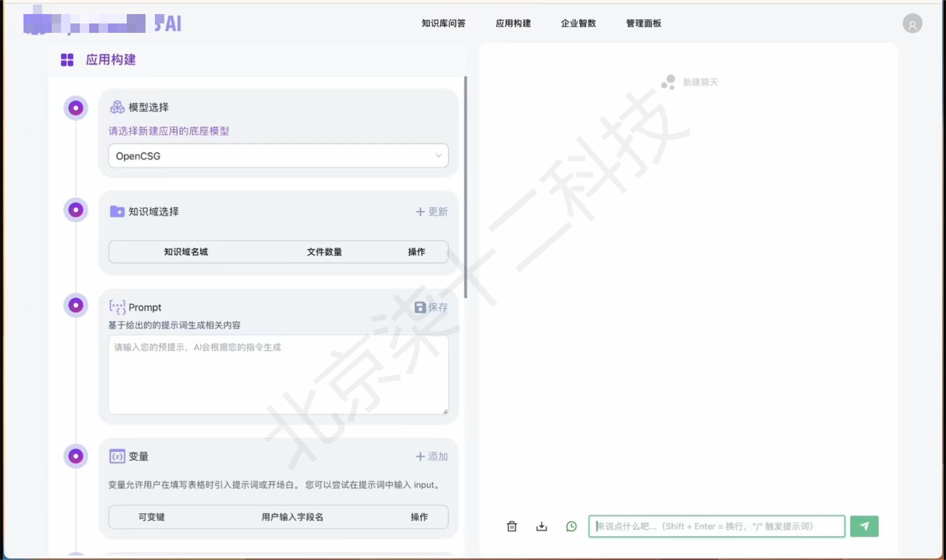Open the OpenCSG model dropdown
946x560 pixels.
(278, 156)
